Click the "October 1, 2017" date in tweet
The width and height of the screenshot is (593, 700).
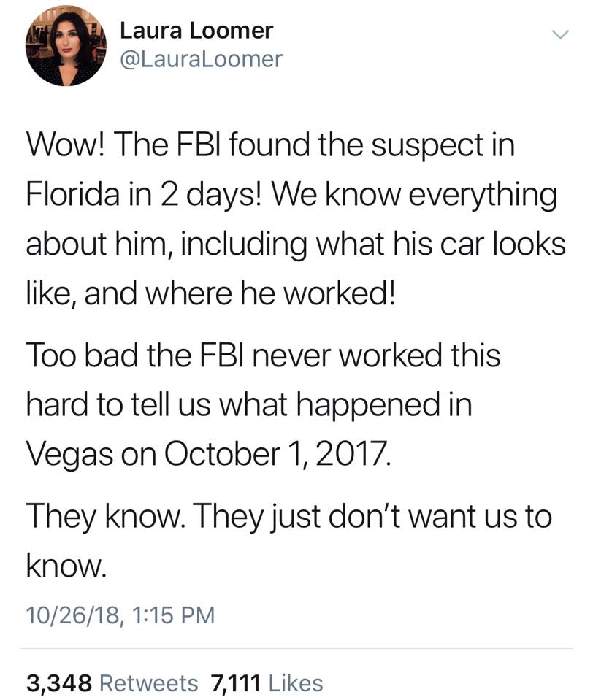point(278,454)
